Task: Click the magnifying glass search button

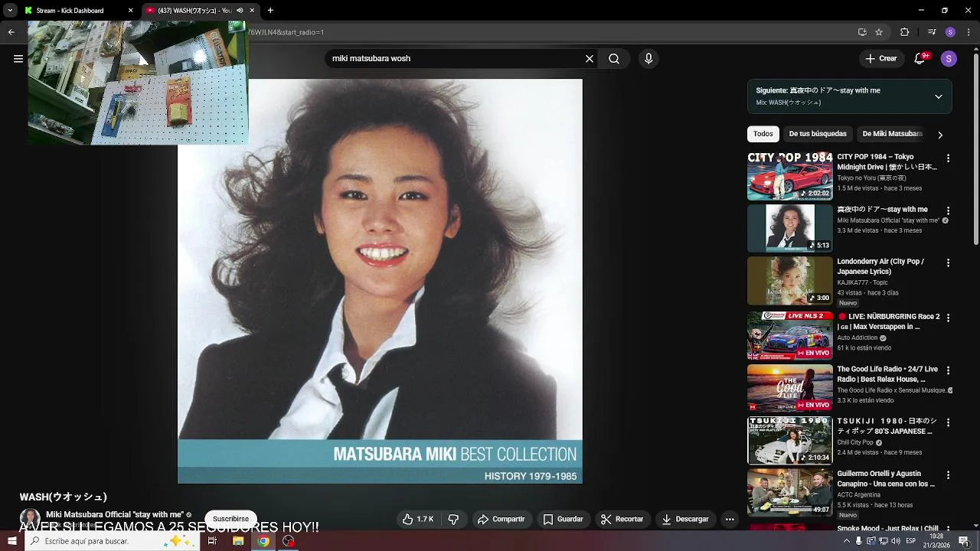Action: [614, 59]
